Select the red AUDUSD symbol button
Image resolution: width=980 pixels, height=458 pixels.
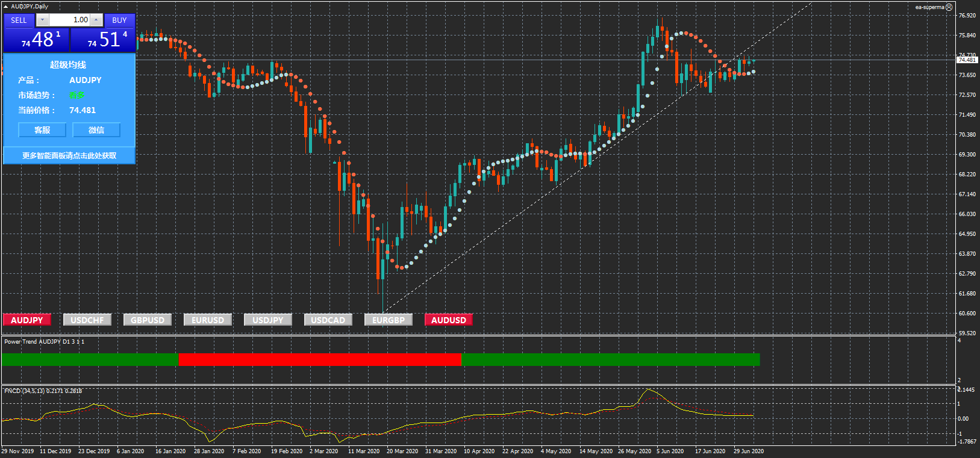click(449, 320)
